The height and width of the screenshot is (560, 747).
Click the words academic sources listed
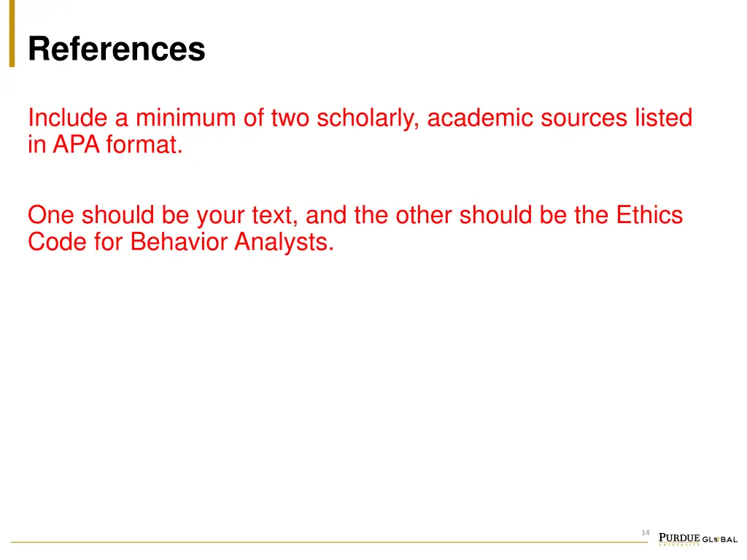(x=560, y=117)
